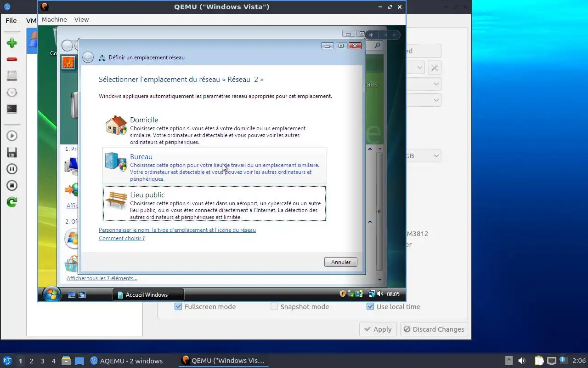Viewport: 588px width, 368px height.
Task: Open the File menu in AQEMU
Action: point(11,21)
